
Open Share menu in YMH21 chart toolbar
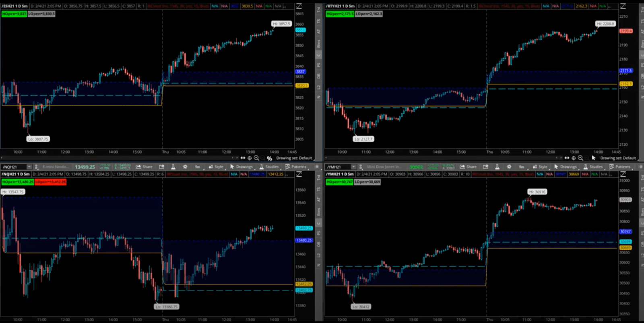[468, 167]
